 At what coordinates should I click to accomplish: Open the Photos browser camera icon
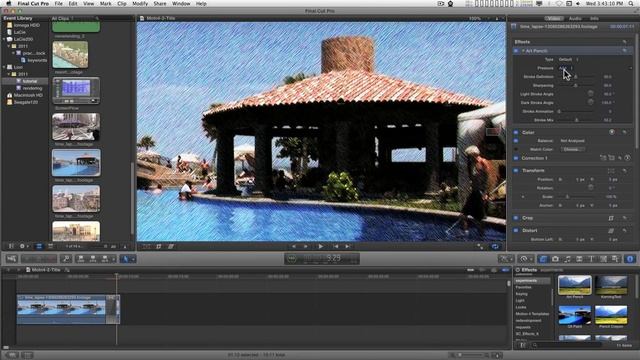[x=555, y=259]
